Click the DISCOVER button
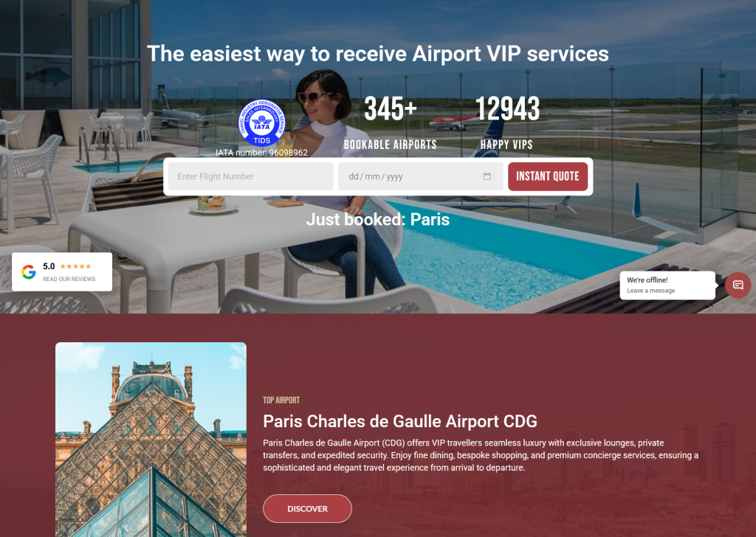The height and width of the screenshot is (537, 756). [307, 508]
